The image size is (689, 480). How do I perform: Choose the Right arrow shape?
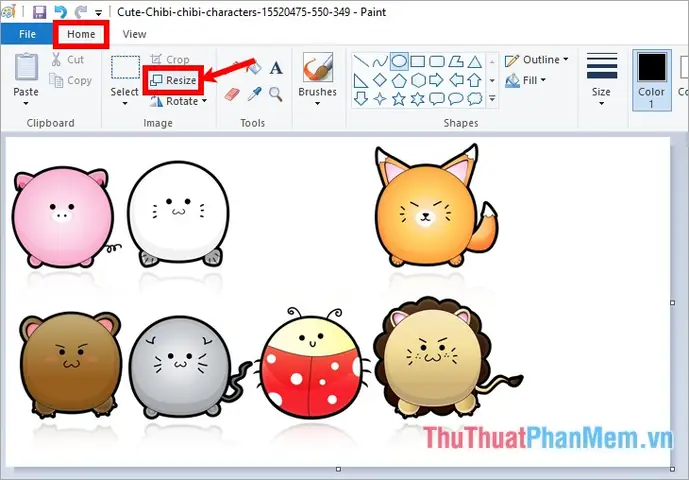pyautogui.click(x=436, y=80)
